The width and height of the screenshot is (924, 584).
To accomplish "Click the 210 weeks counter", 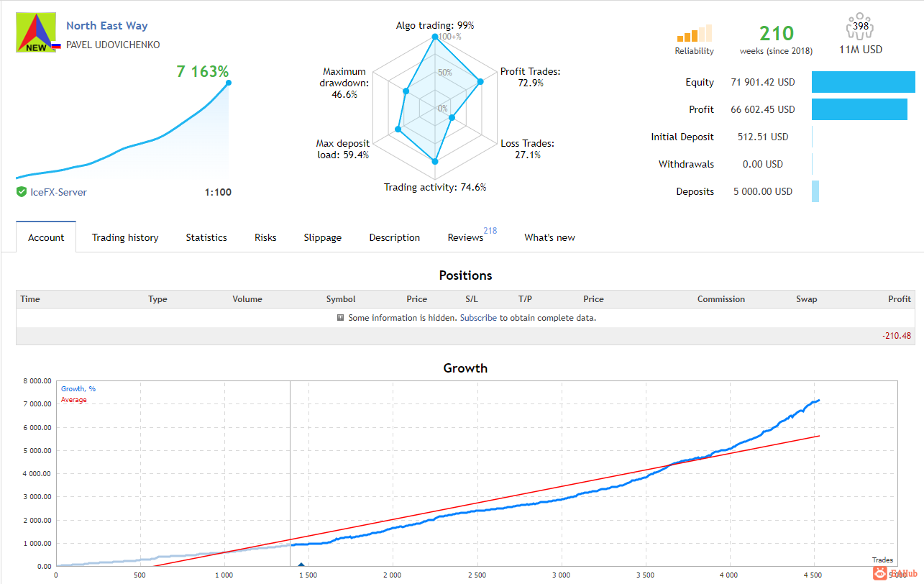I will [x=777, y=33].
